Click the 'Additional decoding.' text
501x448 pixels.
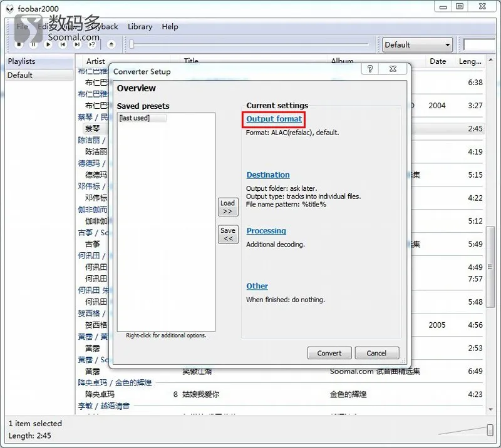click(276, 245)
